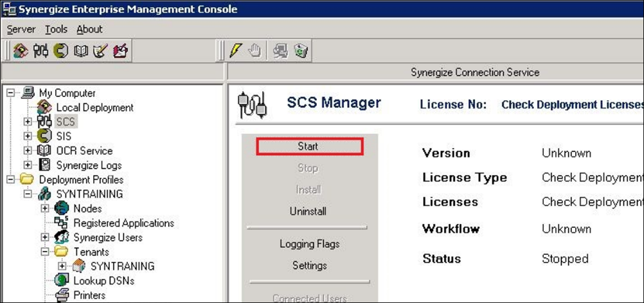This screenshot has height=303, width=644.
Task: Click the console icon in title bar
Action: coord(9,8)
